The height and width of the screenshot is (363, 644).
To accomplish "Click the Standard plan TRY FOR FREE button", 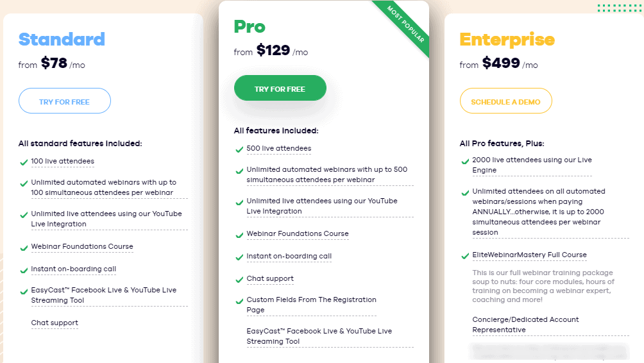I will (x=65, y=101).
